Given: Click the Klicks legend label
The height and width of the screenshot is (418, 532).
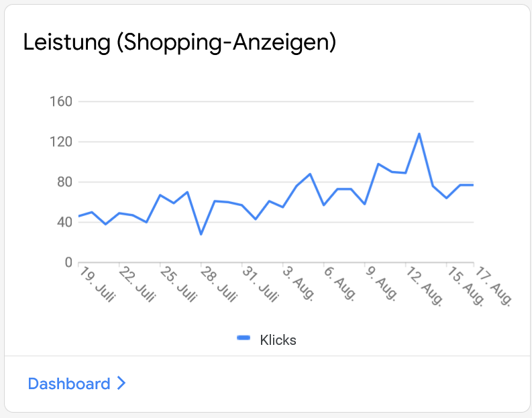Looking at the screenshot, I should point(278,340).
